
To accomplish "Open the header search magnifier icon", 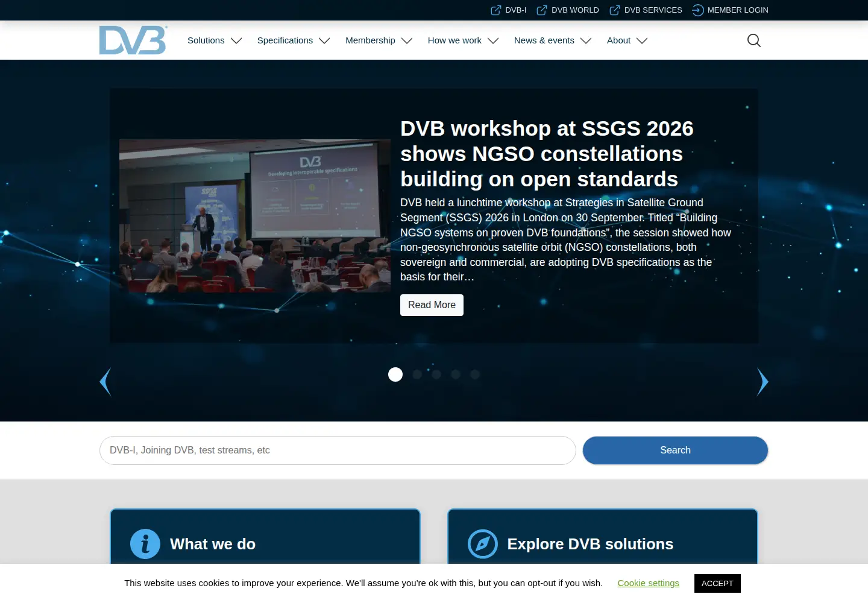I will (753, 40).
